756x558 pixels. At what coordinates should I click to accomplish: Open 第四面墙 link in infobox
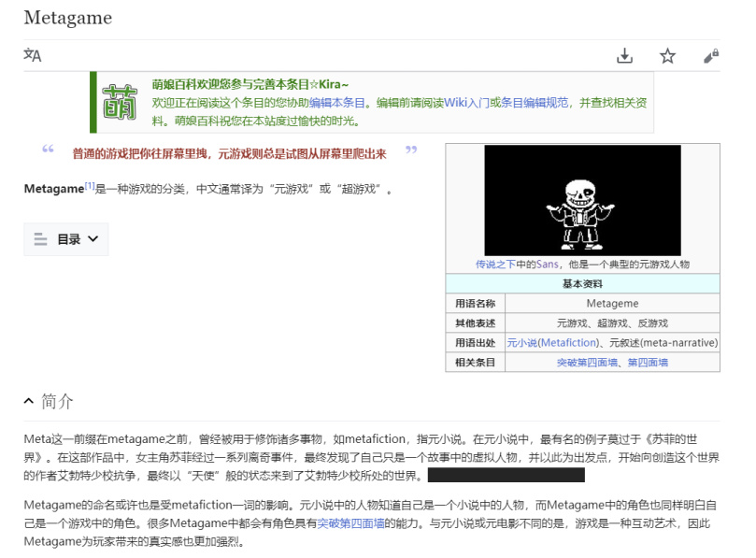[648, 363]
